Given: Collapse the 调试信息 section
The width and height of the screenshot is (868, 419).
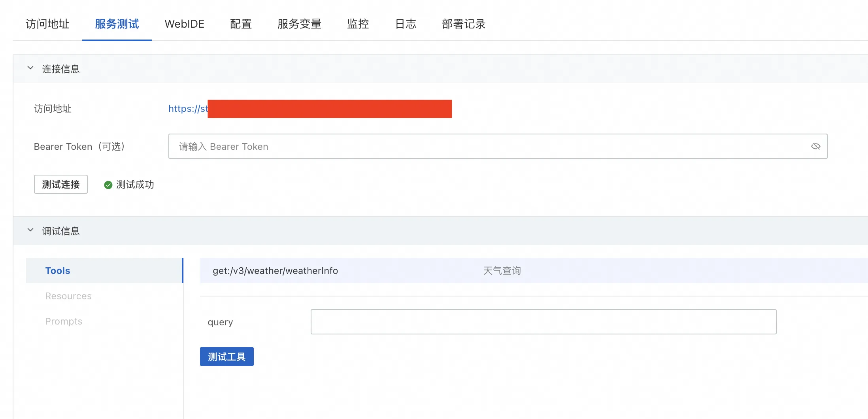Looking at the screenshot, I should pyautogui.click(x=30, y=230).
